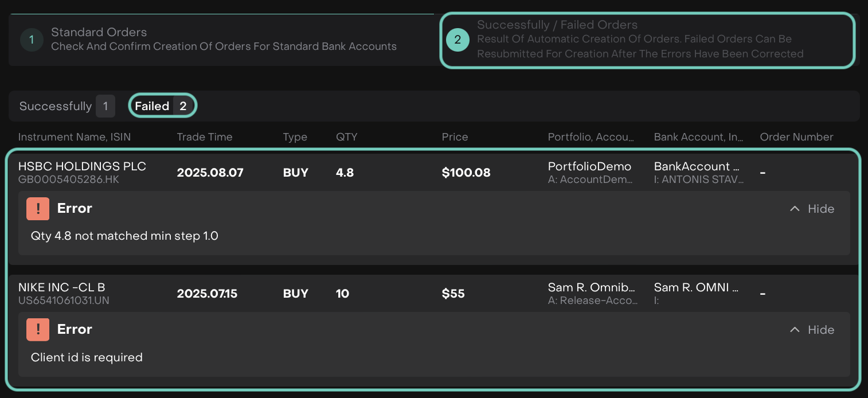This screenshot has width=868, height=398.
Task: Click the Failed count badge
Action: click(x=183, y=106)
